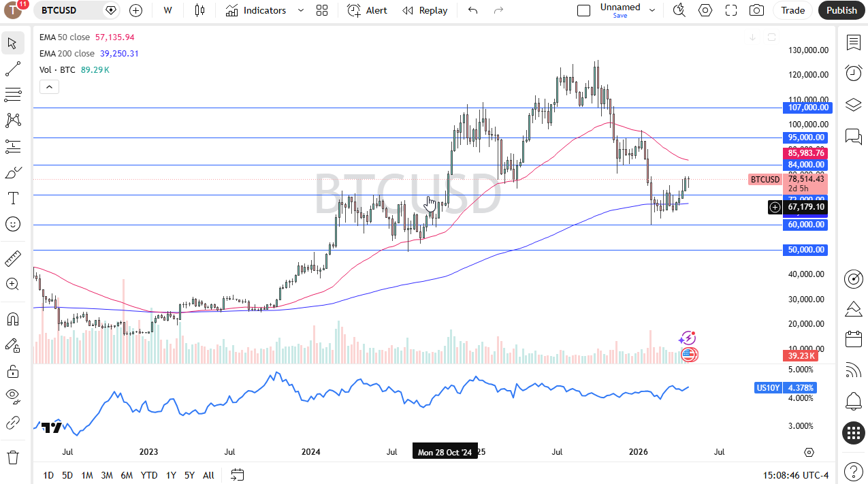
Task: Create a new Alert
Action: 367,10
